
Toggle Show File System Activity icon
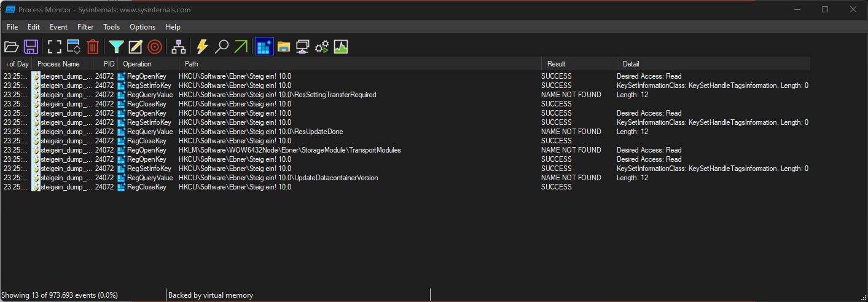pyautogui.click(x=283, y=47)
